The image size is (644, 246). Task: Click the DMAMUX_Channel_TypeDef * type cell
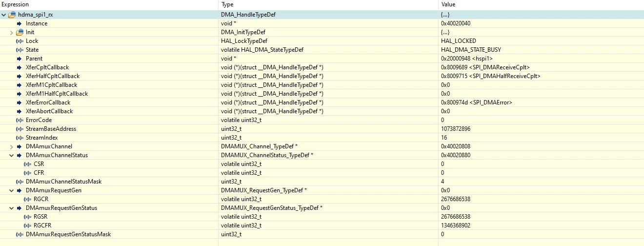260,146
